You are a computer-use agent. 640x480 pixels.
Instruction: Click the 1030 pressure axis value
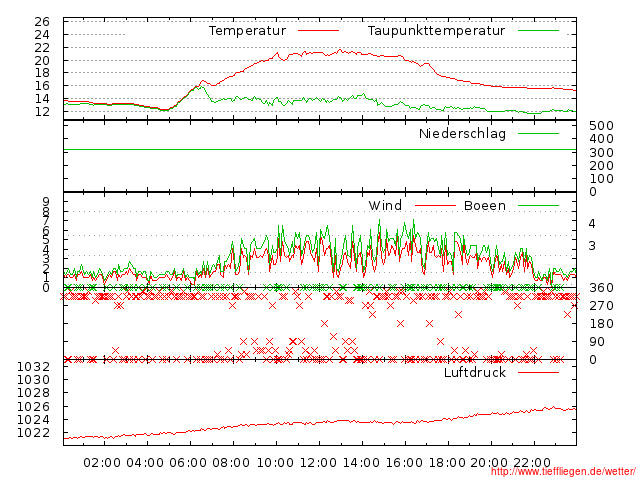pos(33,380)
